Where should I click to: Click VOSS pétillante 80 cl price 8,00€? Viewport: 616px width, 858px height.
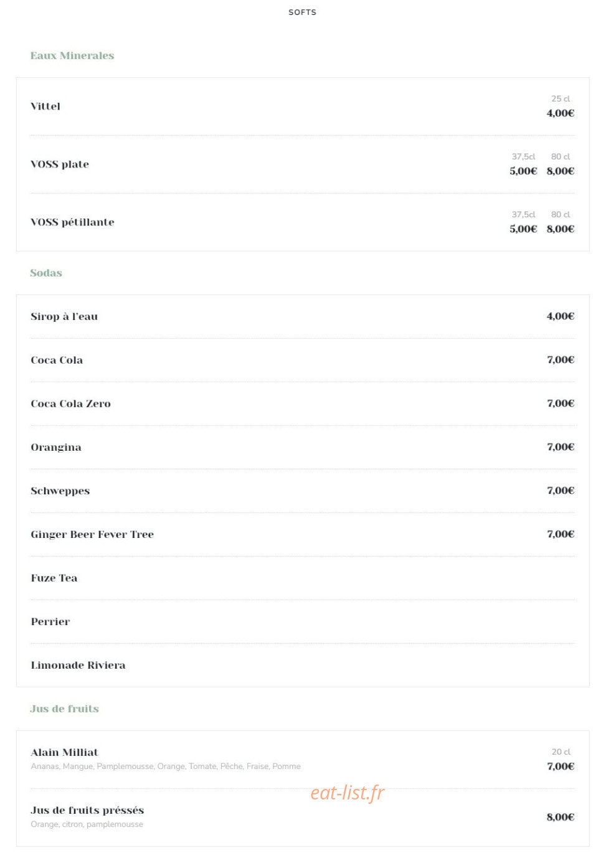coord(561,229)
